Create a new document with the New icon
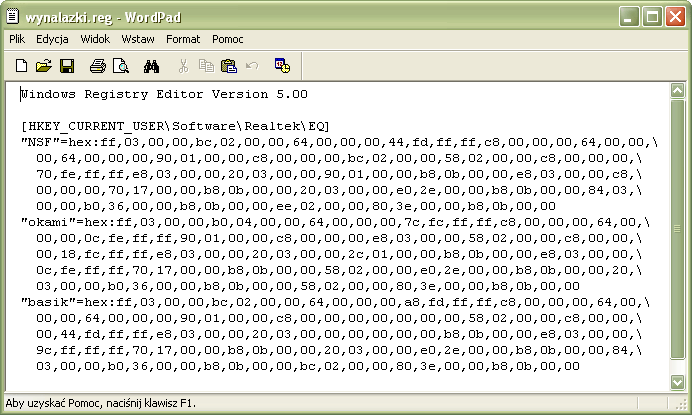The width and height of the screenshot is (692, 415). [x=21, y=66]
